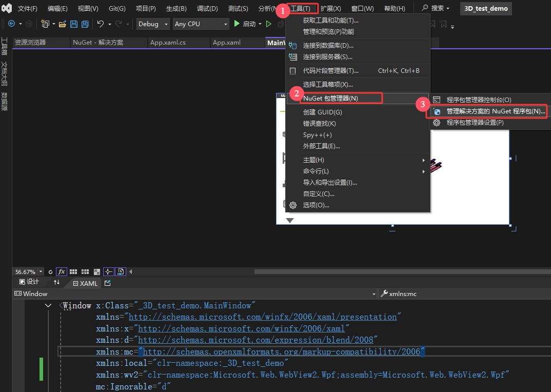
Task: Select 导入和导出设置(I)... menu entry
Action: click(358, 183)
